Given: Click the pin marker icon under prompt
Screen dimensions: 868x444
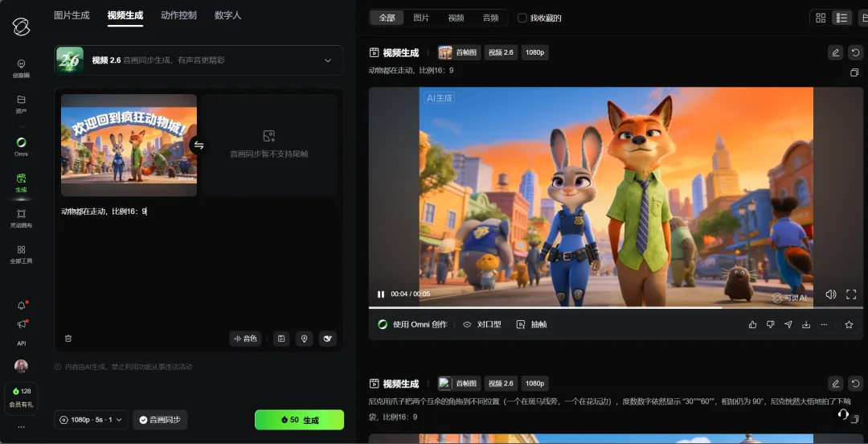Looking at the screenshot, I should (304, 339).
